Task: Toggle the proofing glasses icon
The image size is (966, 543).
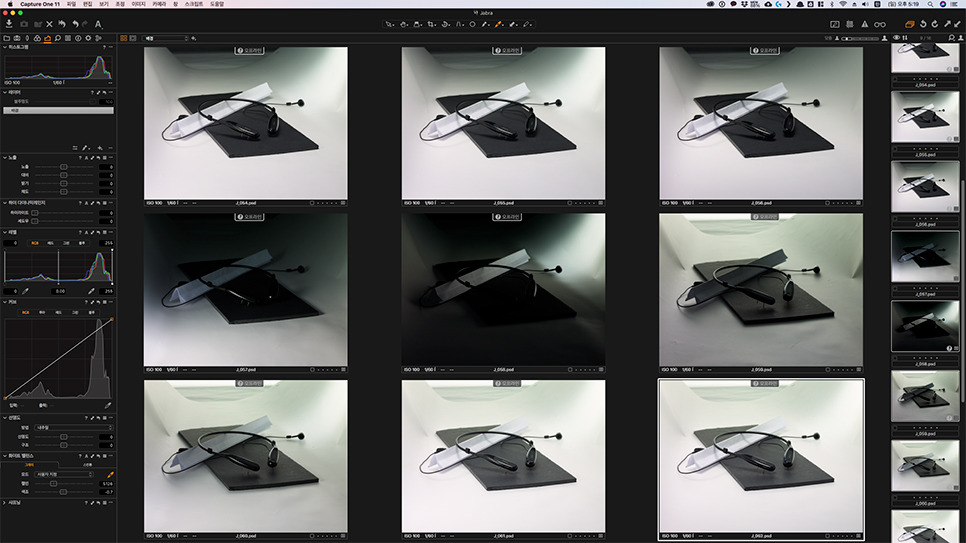Action: 880,24
